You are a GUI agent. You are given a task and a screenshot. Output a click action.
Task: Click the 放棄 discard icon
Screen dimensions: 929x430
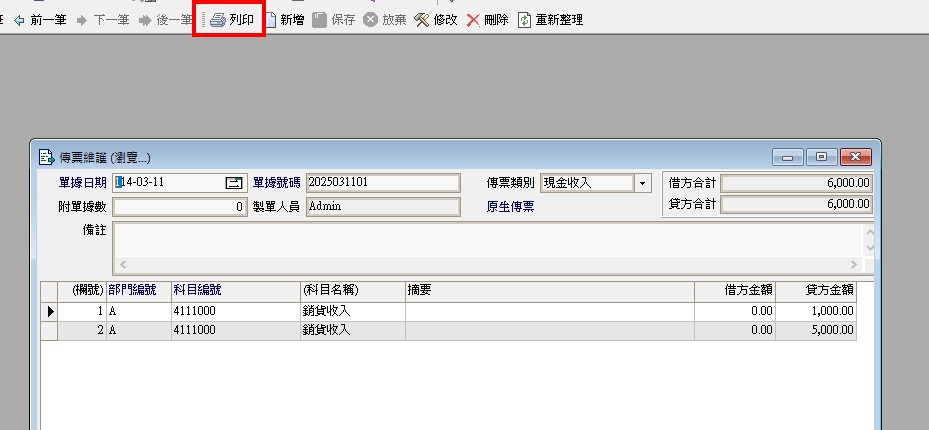point(371,20)
